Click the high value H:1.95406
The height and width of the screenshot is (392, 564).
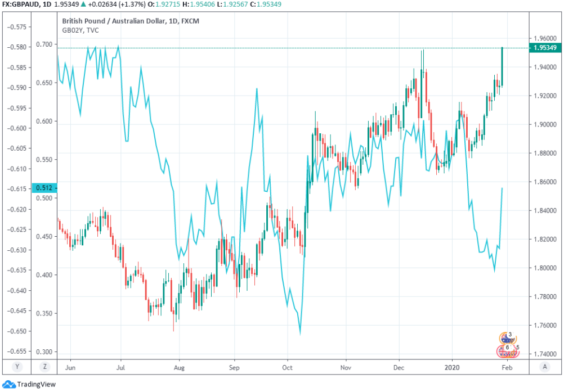coord(200,4)
